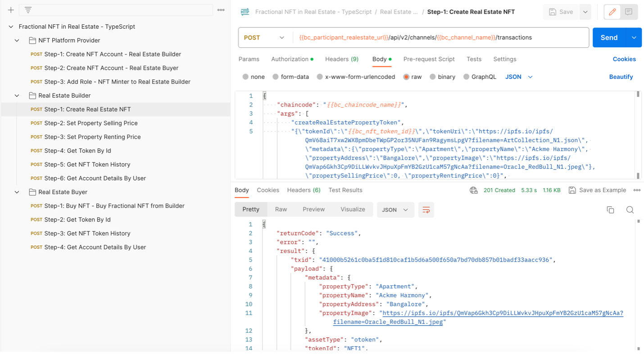Click the plus icon to create new collection
644x354 pixels.
point(11,10)
